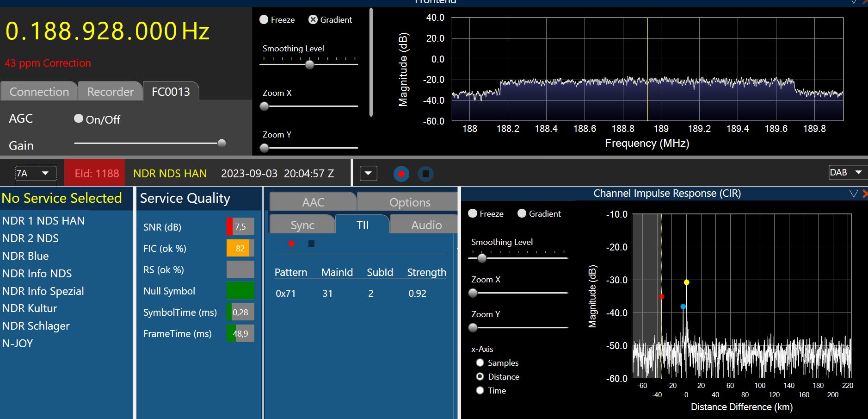The height and width of the screenshot is (419, 868).
Task: Toggle Freeze in the spectrum panel
Action: point(264,19)
